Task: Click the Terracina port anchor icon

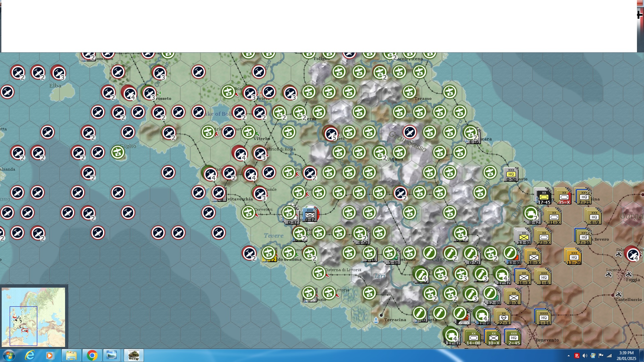Action: 376,320
